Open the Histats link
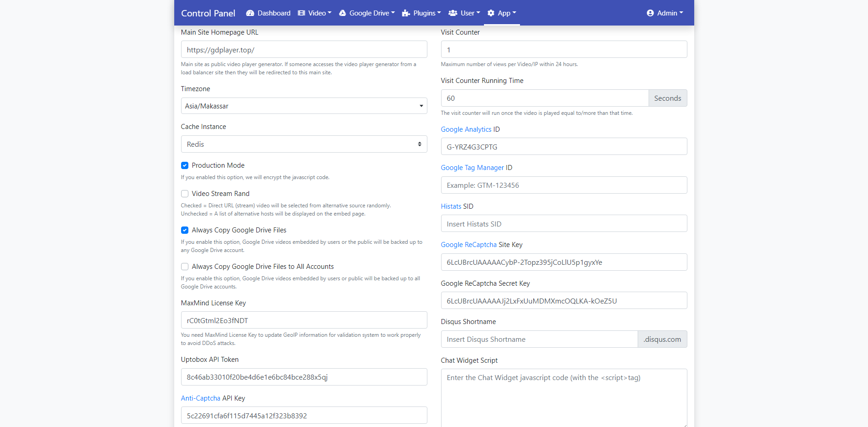Image resolution: width=868 pixels, height=427 pixels. [x=451, y=206]
